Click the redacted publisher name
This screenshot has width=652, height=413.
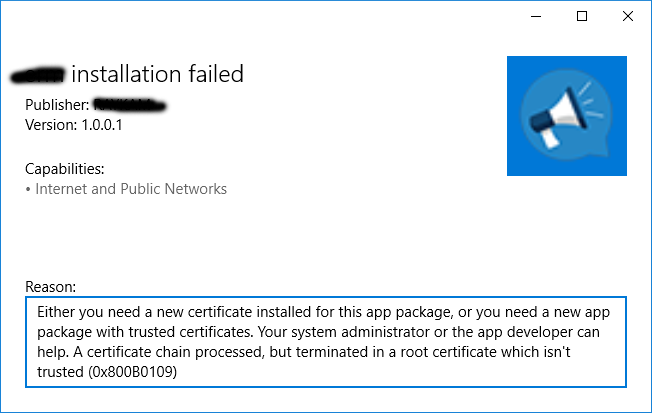(x=129, y=104)
